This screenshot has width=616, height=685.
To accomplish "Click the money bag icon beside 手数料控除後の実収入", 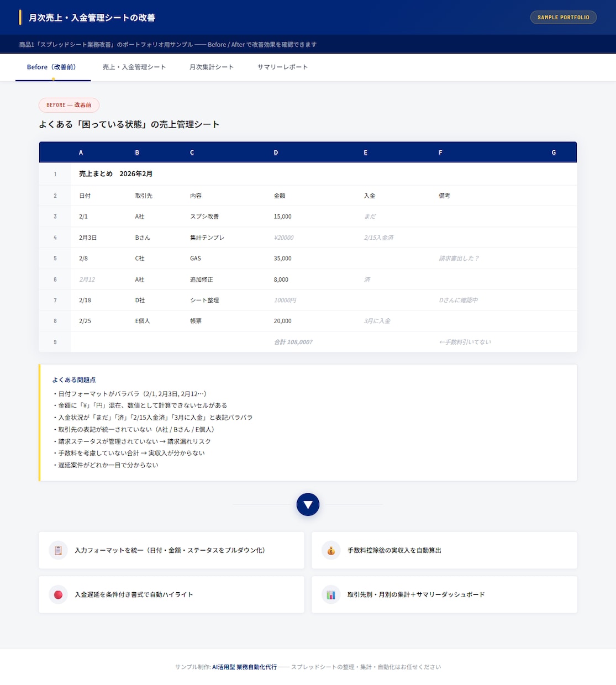I will pos(331,550).
